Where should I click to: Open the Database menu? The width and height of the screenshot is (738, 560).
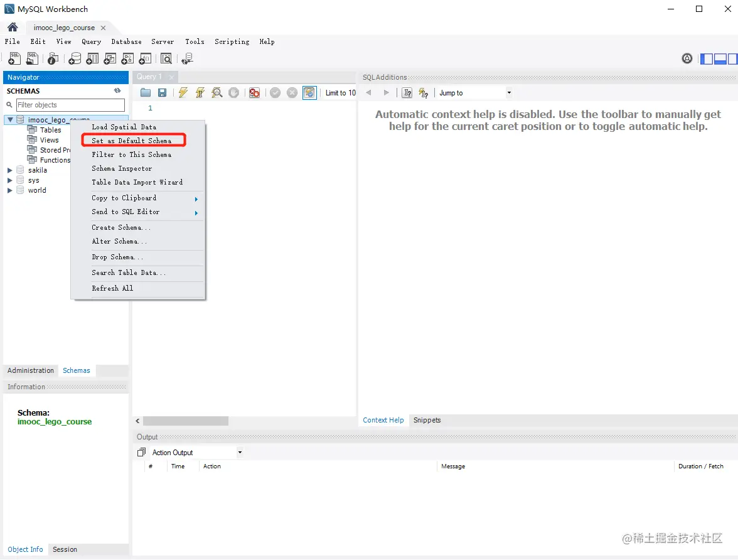click(126, 41)
